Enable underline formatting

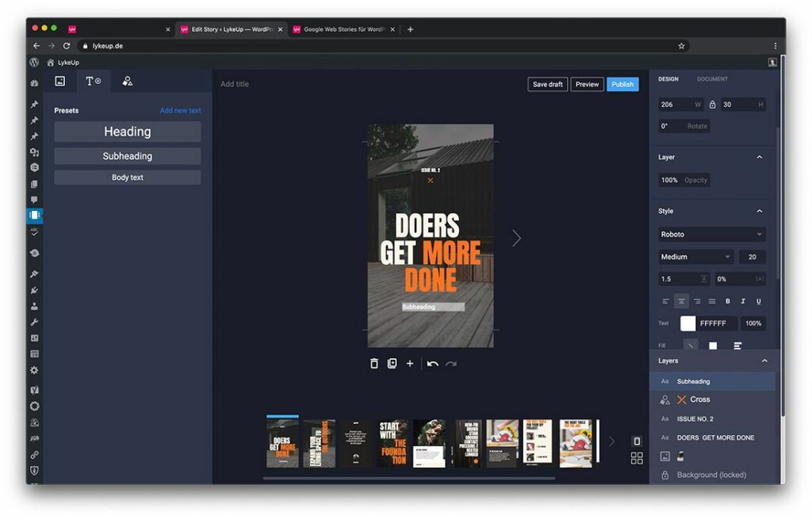click(x=759, y=301)
